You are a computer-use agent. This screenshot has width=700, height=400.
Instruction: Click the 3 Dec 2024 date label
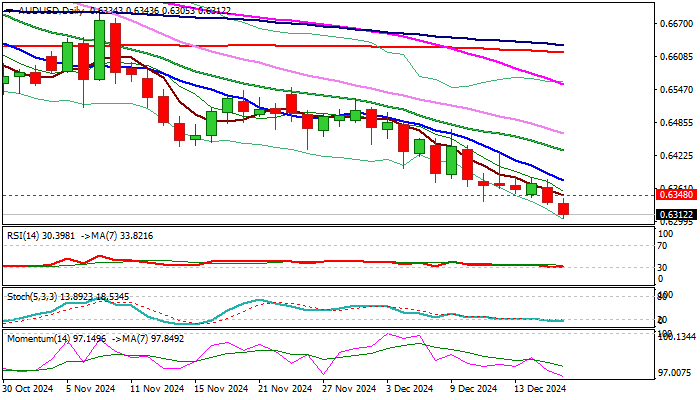coord(409,389)
